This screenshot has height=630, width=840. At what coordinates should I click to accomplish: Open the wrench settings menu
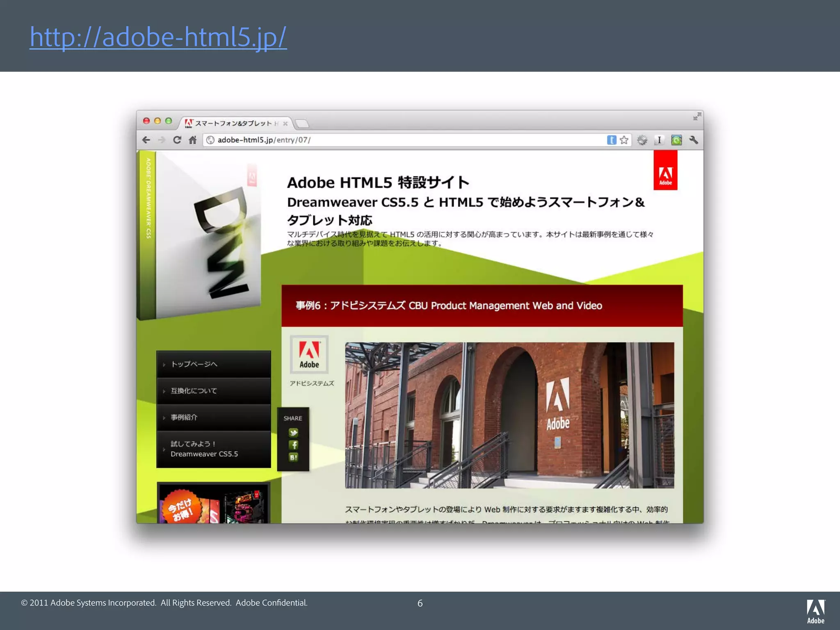click(694, 140)
